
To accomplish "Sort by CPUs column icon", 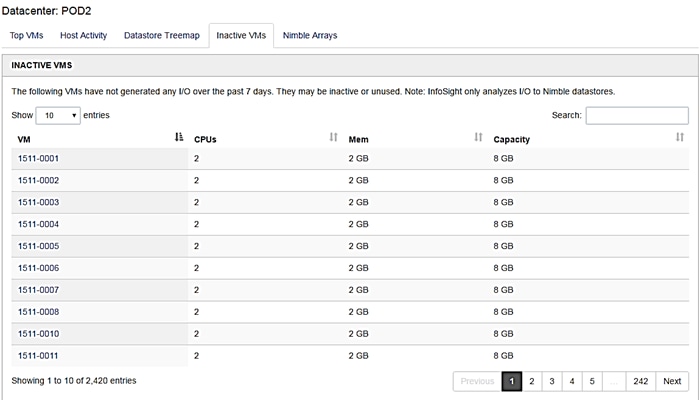I will coord(333,137).
